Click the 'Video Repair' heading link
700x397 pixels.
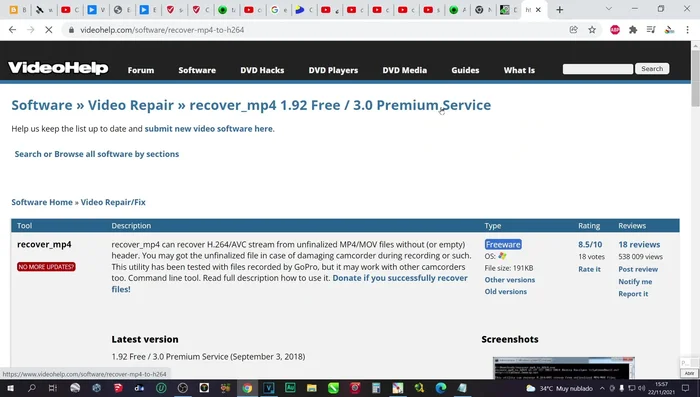pyautogui.click(x=130, y=105)
